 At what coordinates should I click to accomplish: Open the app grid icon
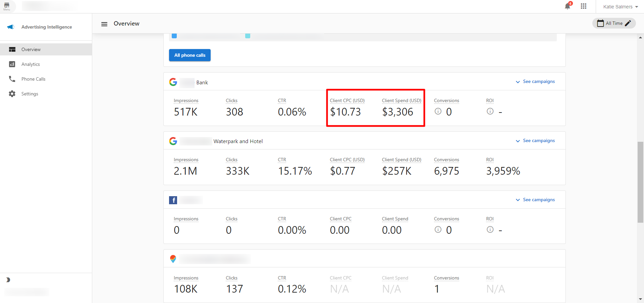(583, 6)
